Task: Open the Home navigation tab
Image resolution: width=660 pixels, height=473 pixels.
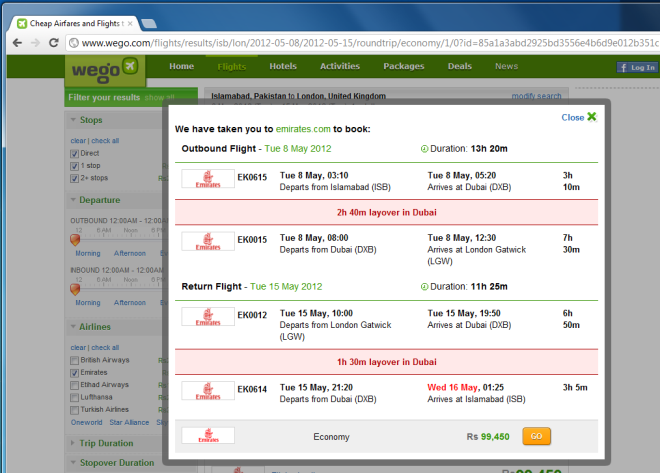Action: click(x=181, y=66)
